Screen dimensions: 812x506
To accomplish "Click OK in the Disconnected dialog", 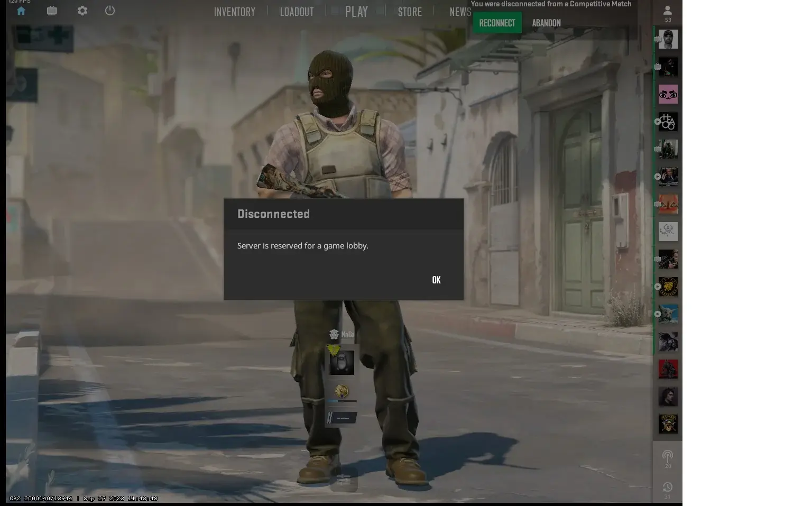I will pyautogui.click(x=436, y=280).
